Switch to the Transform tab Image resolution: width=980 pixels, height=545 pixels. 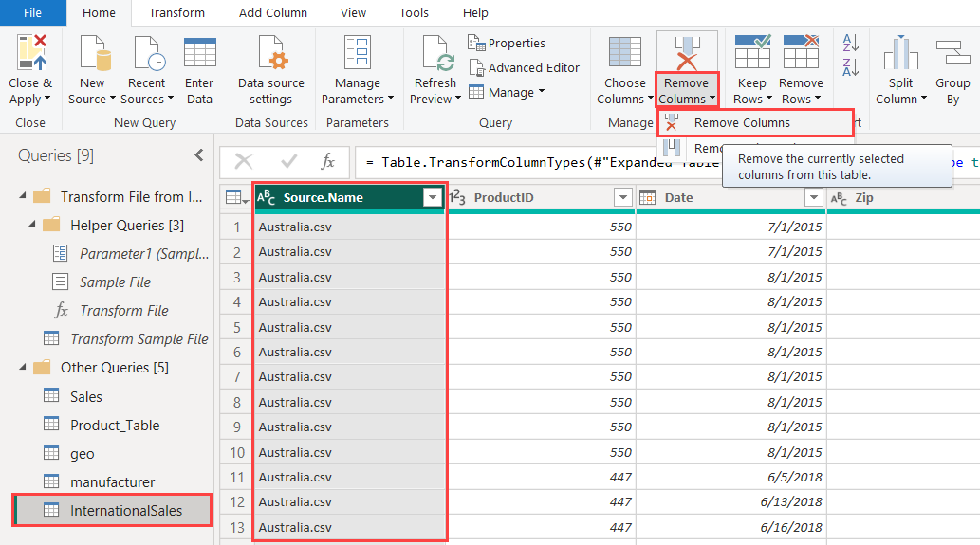[x=176, y=12]
